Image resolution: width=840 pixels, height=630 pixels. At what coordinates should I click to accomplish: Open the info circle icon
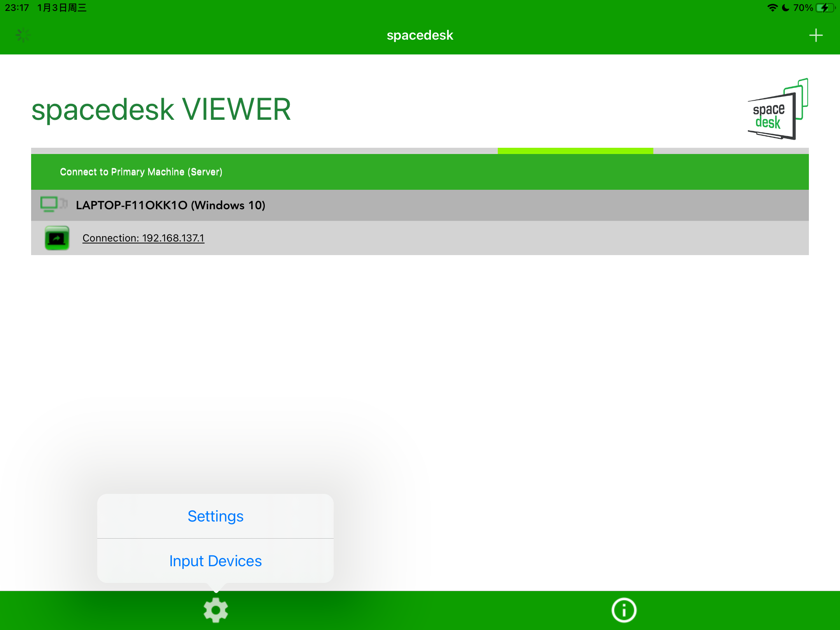(624, 610)
